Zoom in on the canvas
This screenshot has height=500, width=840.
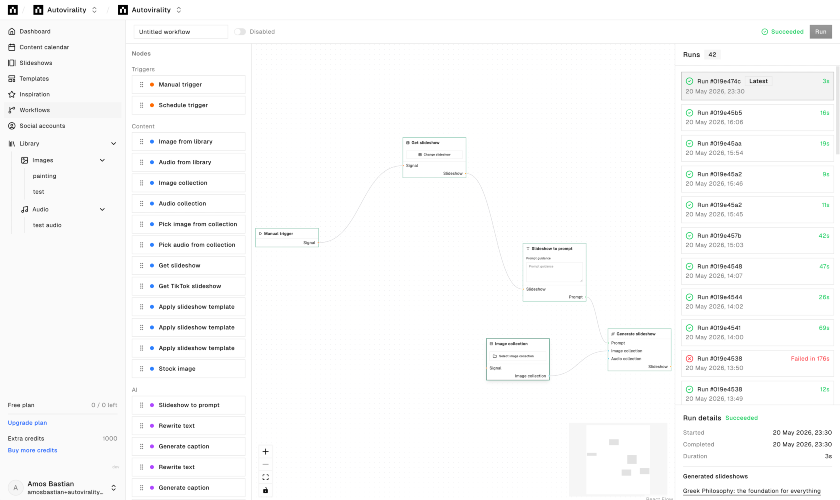tap(265, 452)
